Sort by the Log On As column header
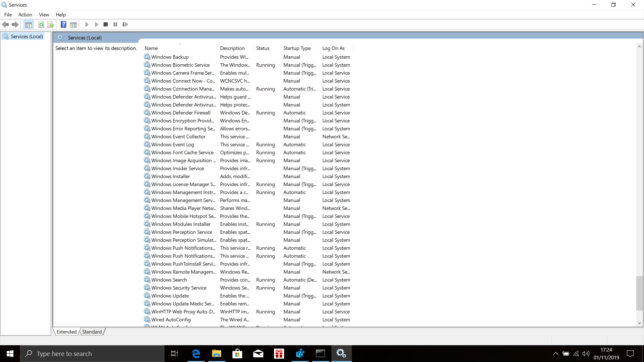The width and height of the screenshot is (644, 362). 336,48
